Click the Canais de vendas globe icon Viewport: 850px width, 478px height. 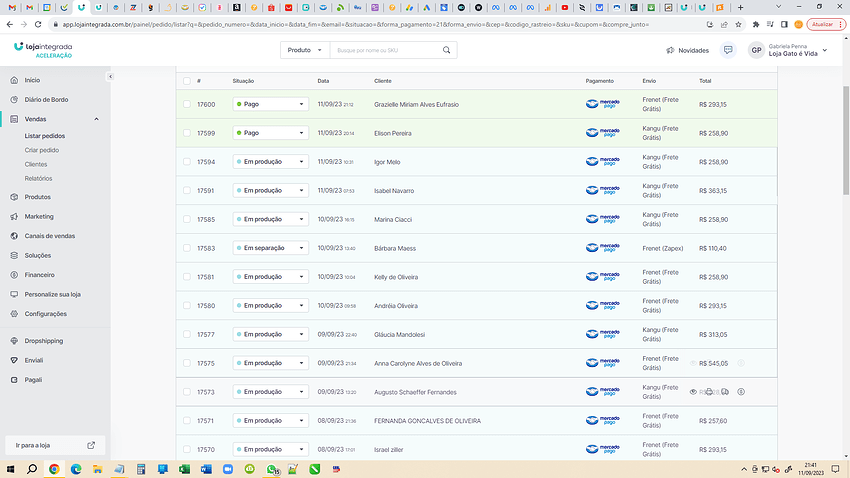[x=14, y=236]
